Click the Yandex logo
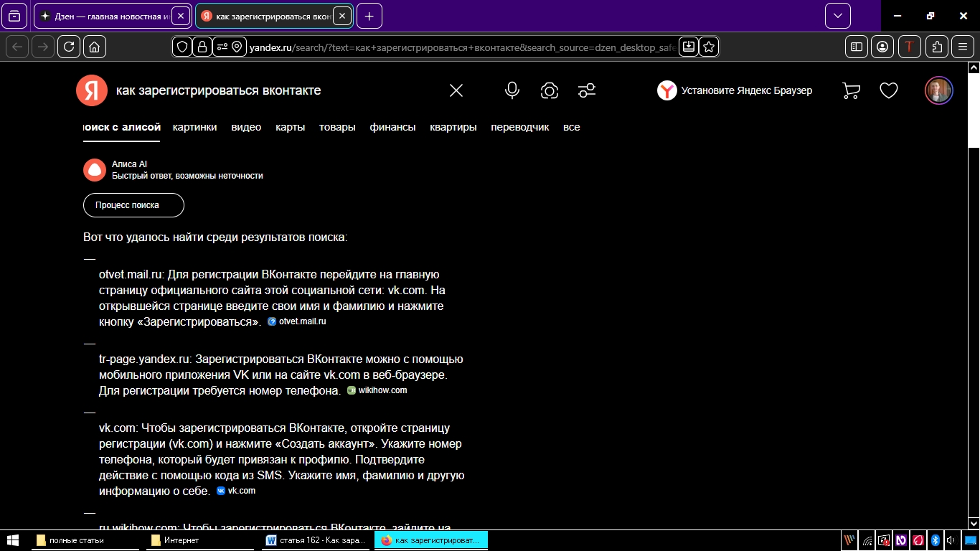Image resolution: width=980 pixels, height=551 pixels. click(x=92, y=90)
